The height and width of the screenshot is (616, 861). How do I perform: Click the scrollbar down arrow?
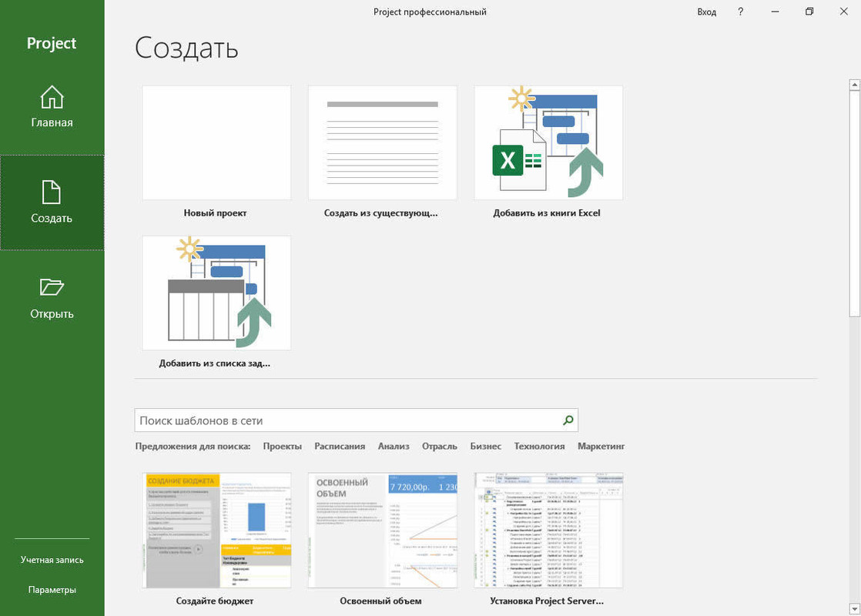click(854, 609)
